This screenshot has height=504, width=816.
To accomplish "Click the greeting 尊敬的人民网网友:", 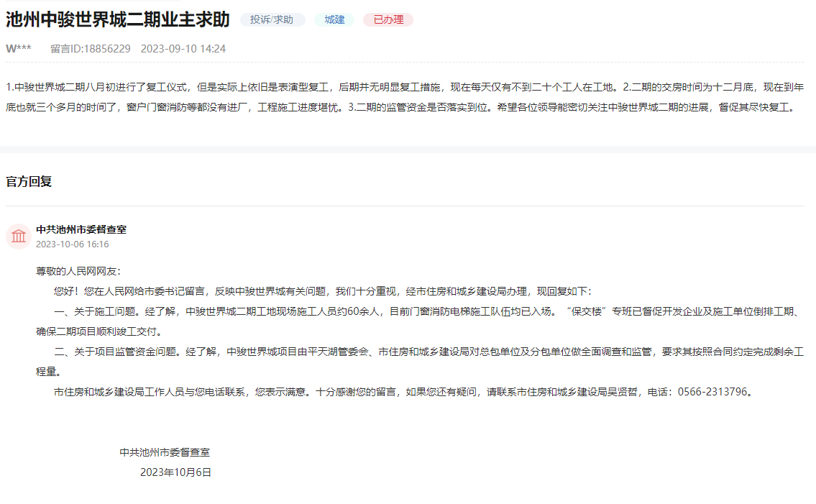I will (x=78, y=271).
